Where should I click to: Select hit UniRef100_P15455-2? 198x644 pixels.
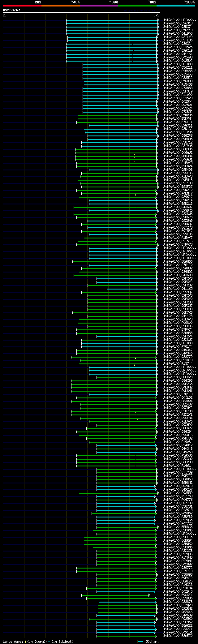coord(179,71)
